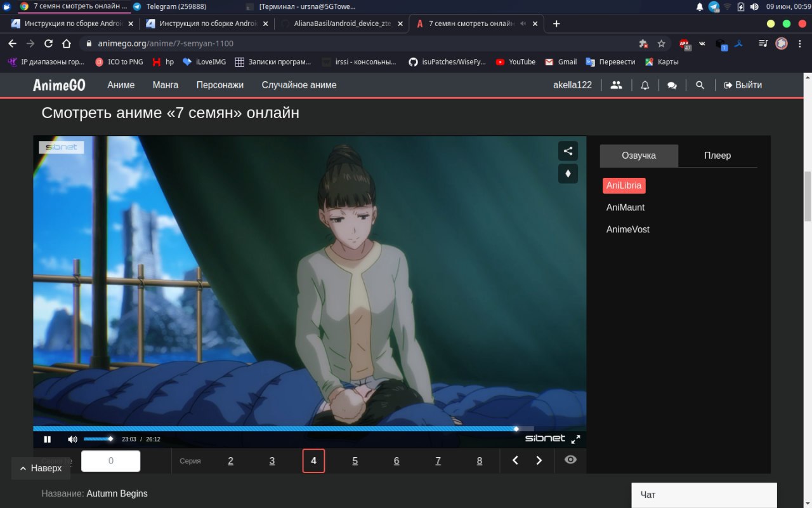
Task: Switch to the Озвучка tab
Action: [639, 156]
